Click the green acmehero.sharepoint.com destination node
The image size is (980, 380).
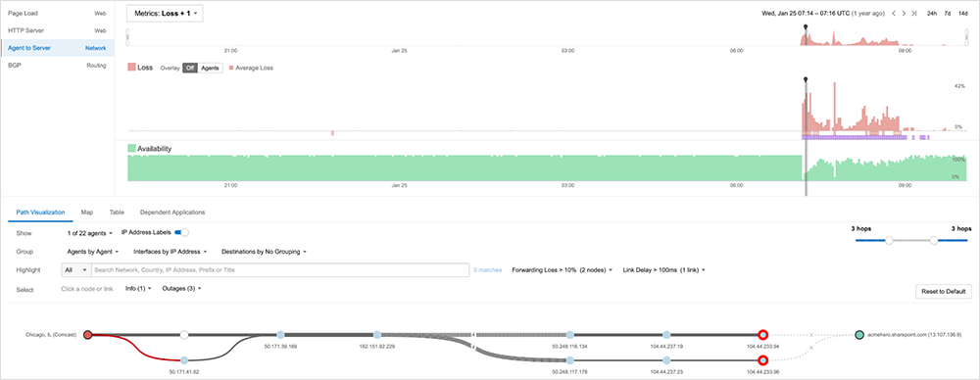(x=859, y=335)
